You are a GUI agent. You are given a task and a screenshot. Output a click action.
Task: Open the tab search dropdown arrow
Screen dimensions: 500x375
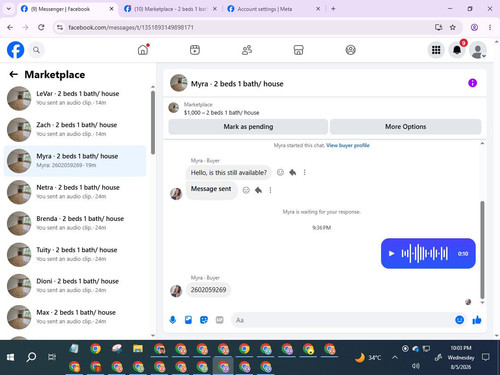point(9,9)
